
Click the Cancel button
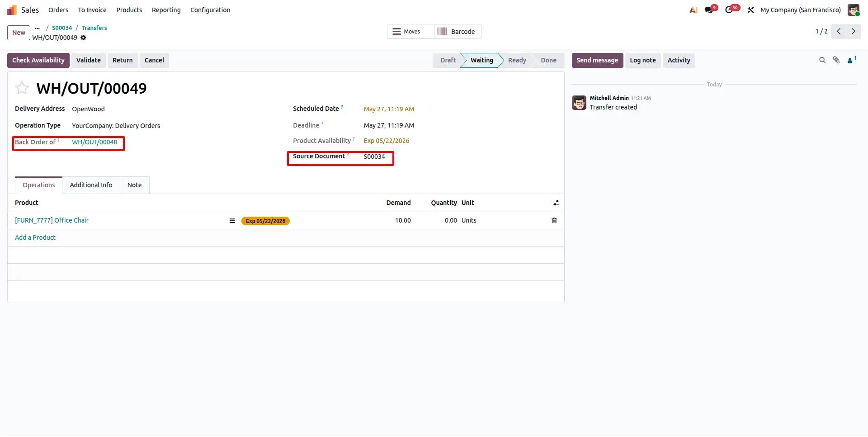pyautogui.click(x=154, y=60)
